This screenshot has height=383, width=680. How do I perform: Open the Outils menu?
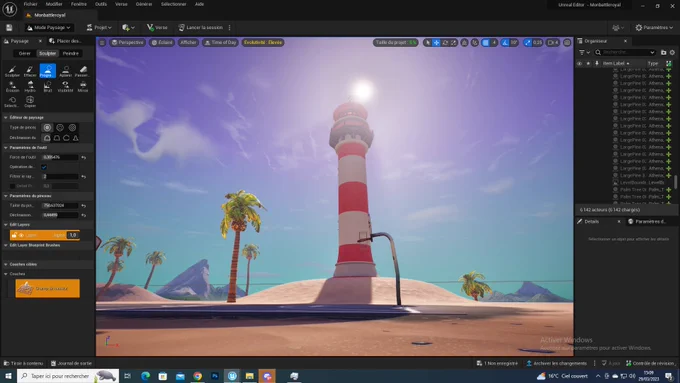click(101, 4)
